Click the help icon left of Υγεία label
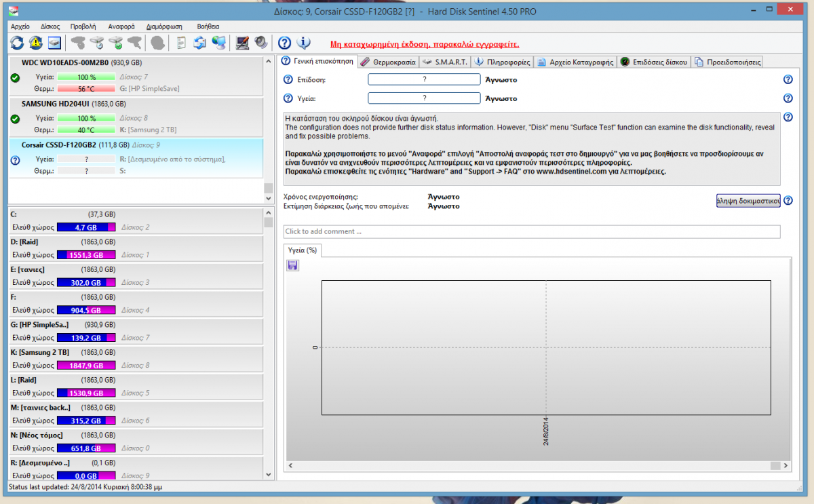 (x=288, y=98)
